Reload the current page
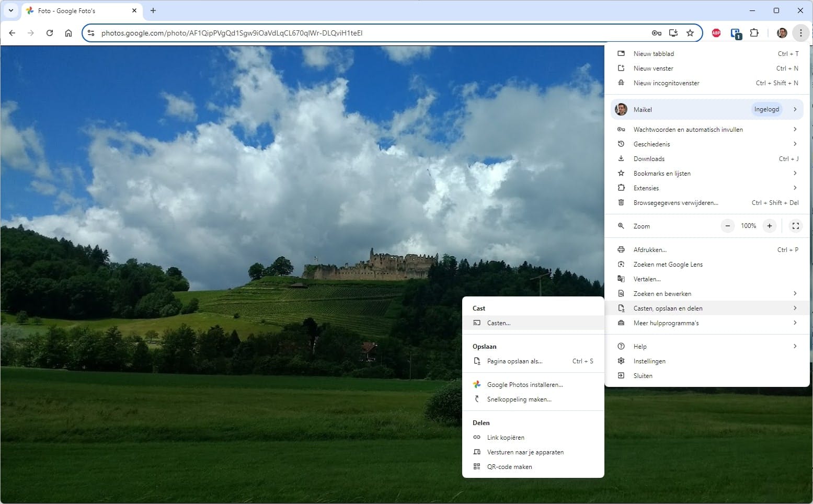 coord(50,33)
